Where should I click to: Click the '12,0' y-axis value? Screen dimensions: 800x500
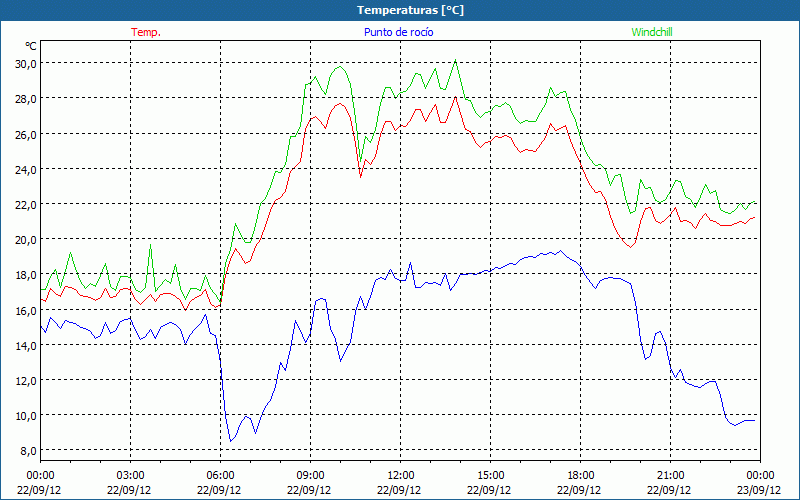click(26, 381)
